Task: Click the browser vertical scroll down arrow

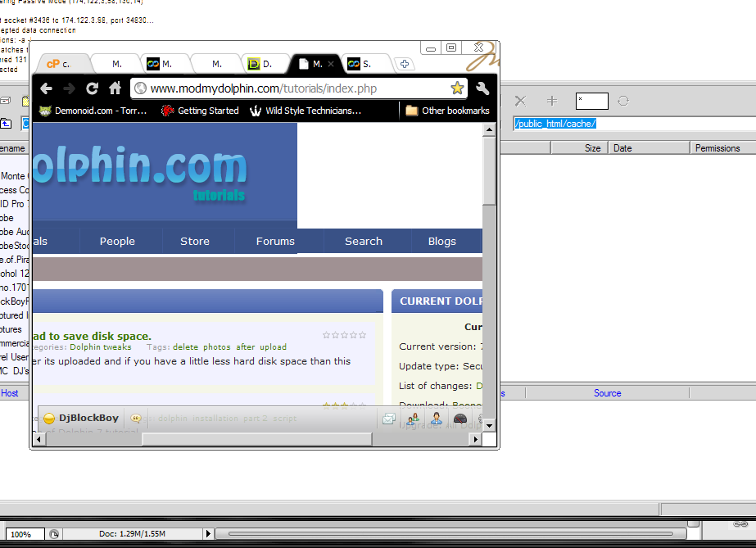Action: (489, 426)
